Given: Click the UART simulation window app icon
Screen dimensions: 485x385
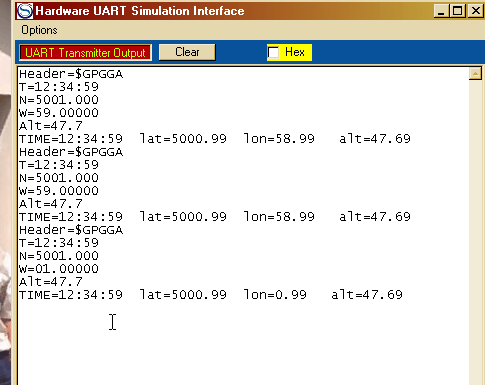Looking at the screenshot, I should (x=25, y=11).
